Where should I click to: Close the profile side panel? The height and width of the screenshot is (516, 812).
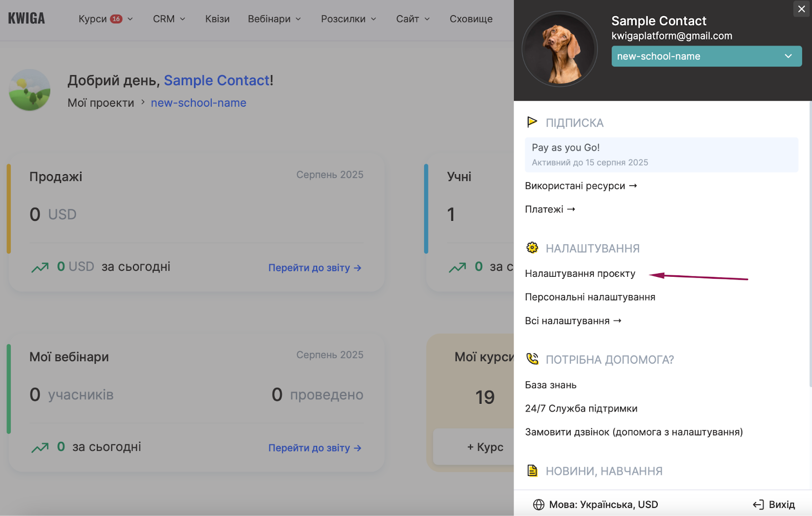(801, 9)
